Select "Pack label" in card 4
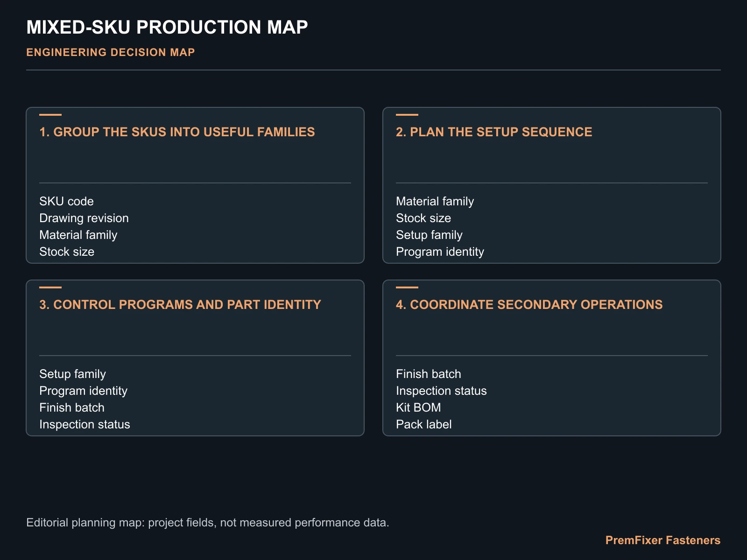 click(x=424, y=424)
